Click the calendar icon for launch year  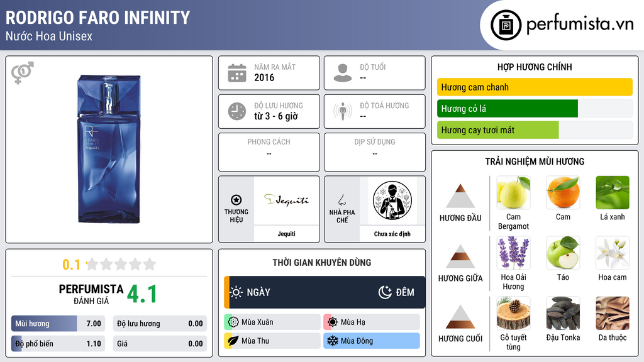click(237, 73)
